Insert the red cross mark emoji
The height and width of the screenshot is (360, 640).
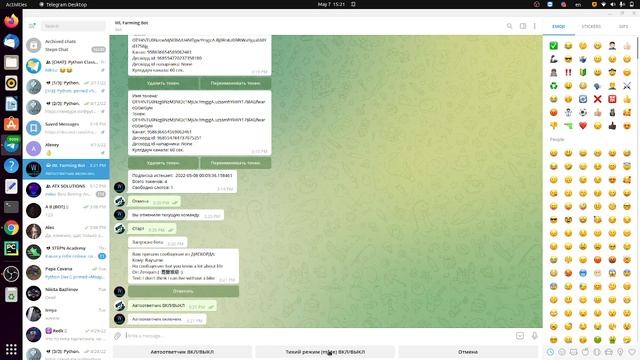(598, 99)
